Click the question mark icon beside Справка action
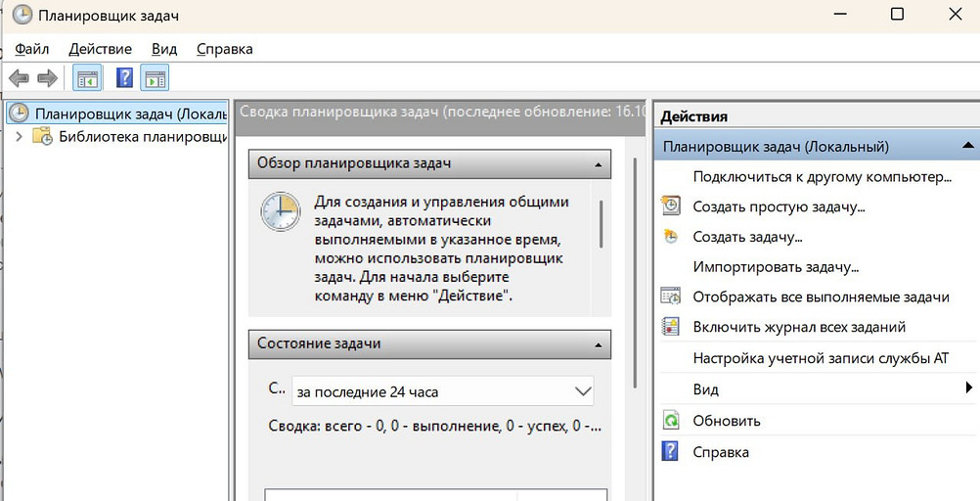Image resolution: width=980 pixels, height=501 pixels. point(670,451)
